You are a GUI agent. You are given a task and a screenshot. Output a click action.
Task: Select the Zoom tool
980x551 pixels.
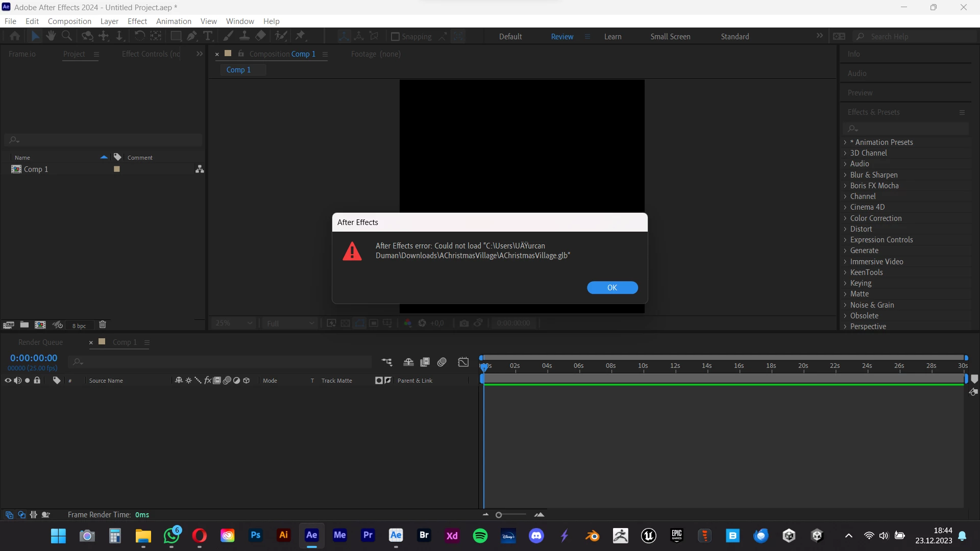(x=67, y=36)
